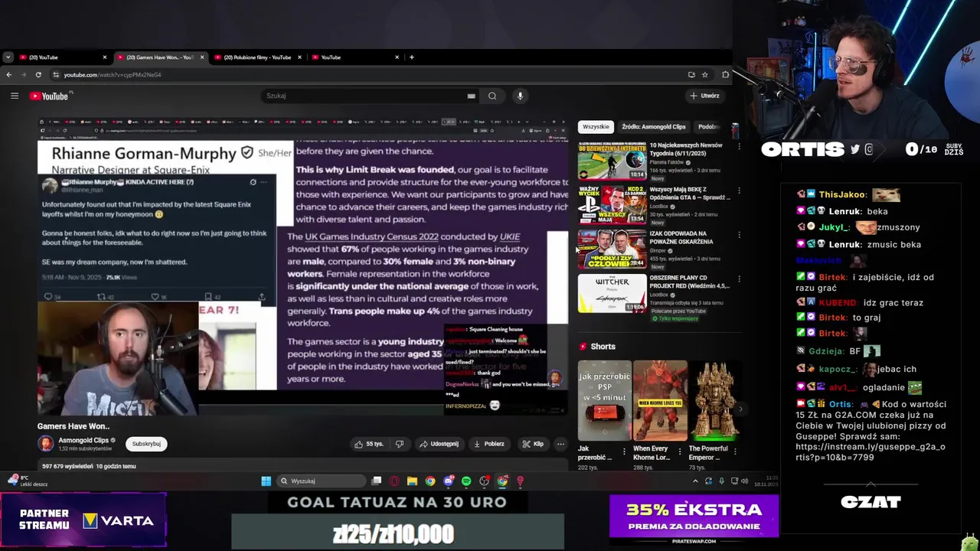Open the on-screen keyboard icon in search box
Image resolution: width=980 pixels, height=551 pixels.
[x=471, y=96]
